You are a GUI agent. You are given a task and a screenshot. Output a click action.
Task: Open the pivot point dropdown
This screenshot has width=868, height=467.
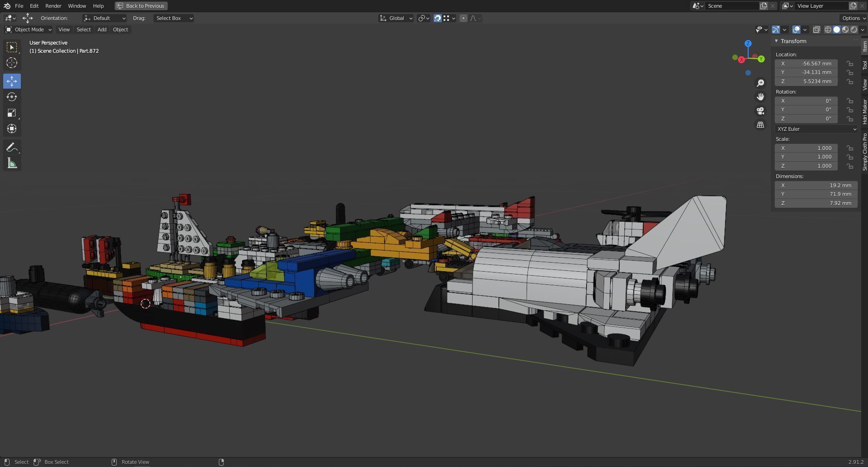coord(424,18)
